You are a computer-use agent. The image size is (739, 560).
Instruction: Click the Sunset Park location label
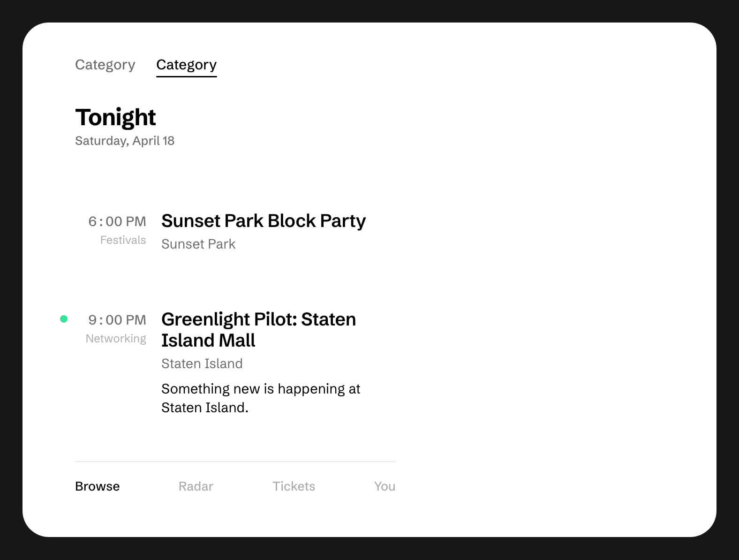[x=198, y=244]
